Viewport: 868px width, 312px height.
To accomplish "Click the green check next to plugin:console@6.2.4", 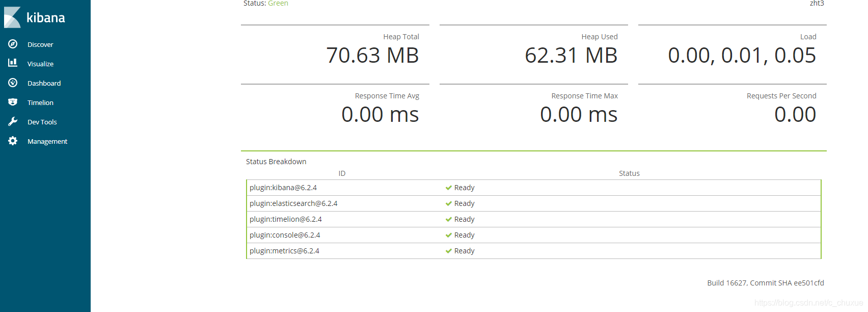I will (x=449, y=235).
